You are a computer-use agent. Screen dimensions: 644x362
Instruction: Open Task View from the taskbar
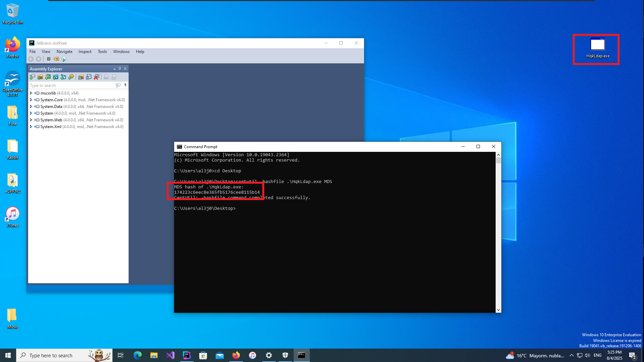click(121, 355)
